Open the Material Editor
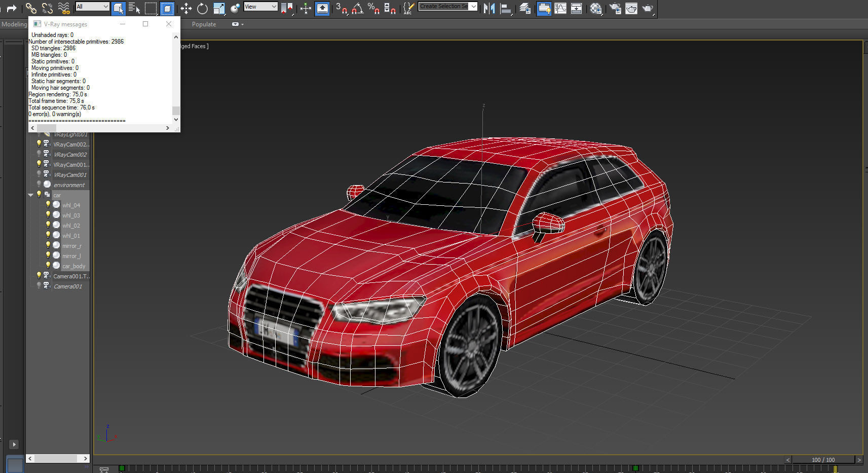 pyautogui.click(x=596, y=8)
